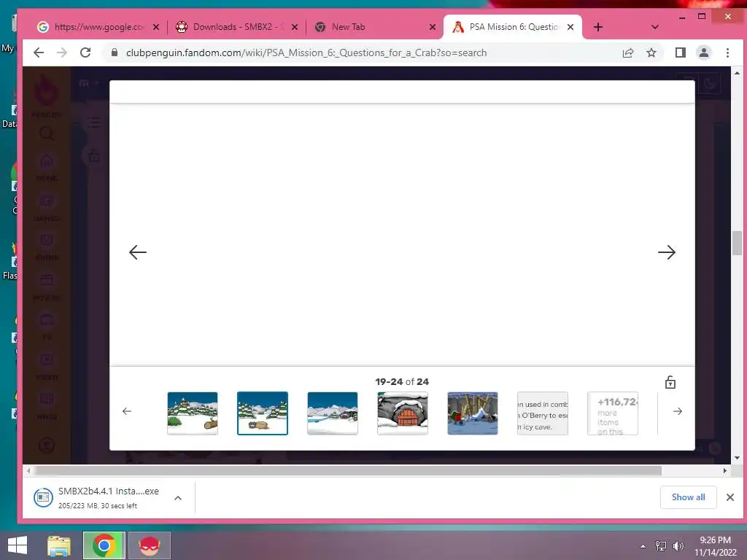
Task: Show all downloads
Action: click(x=689, y=497)
